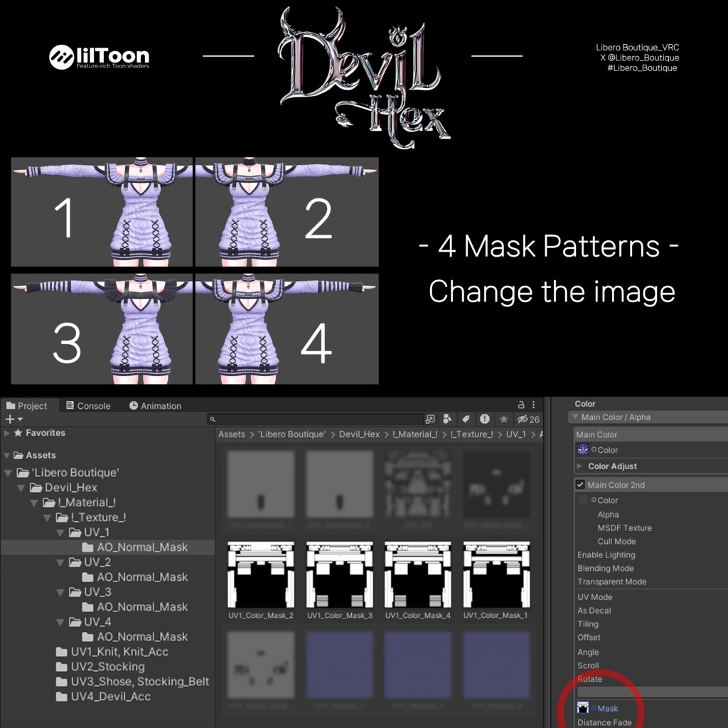The height and width of the screenshot is (728, 728).
Task: Click the Mask texture thumbnail in inspector
Action: pyautogui.click(x=583, y=707)
